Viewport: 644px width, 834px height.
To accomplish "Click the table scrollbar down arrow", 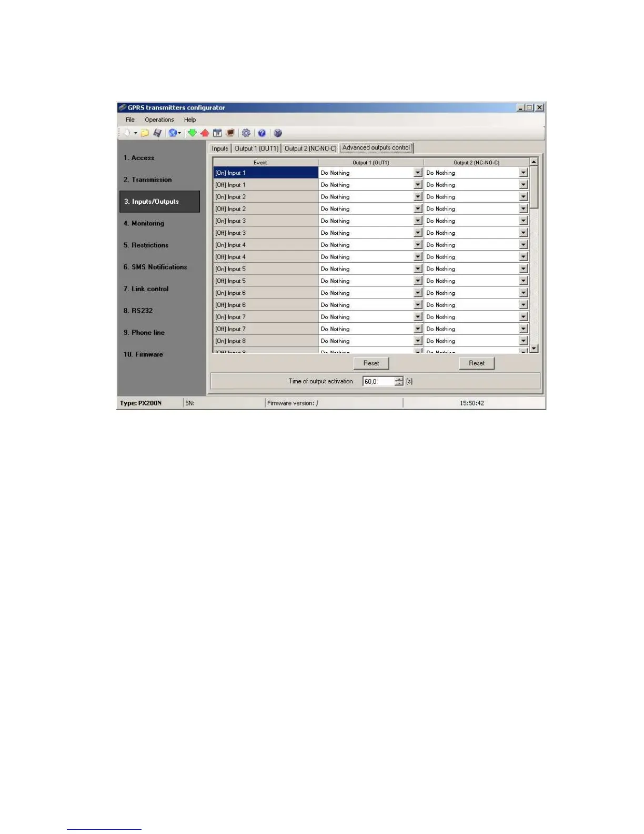I will [534, 348].
